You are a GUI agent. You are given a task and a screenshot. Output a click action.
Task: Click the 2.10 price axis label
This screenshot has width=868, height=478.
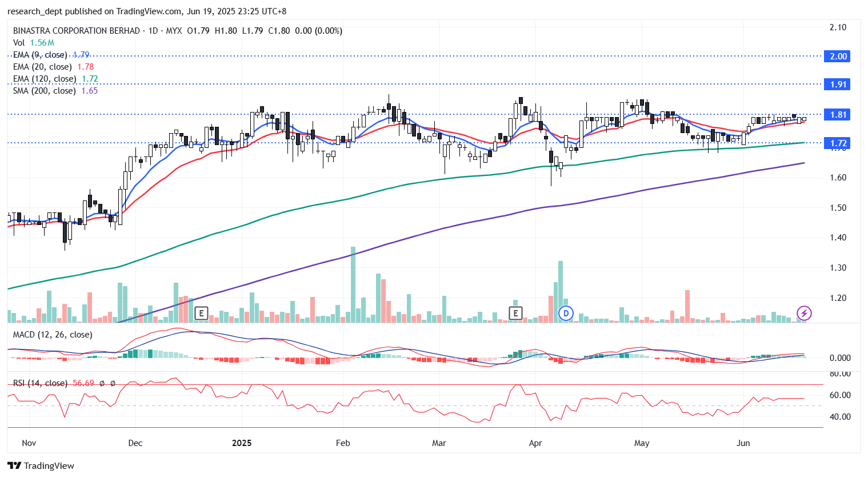838,27
